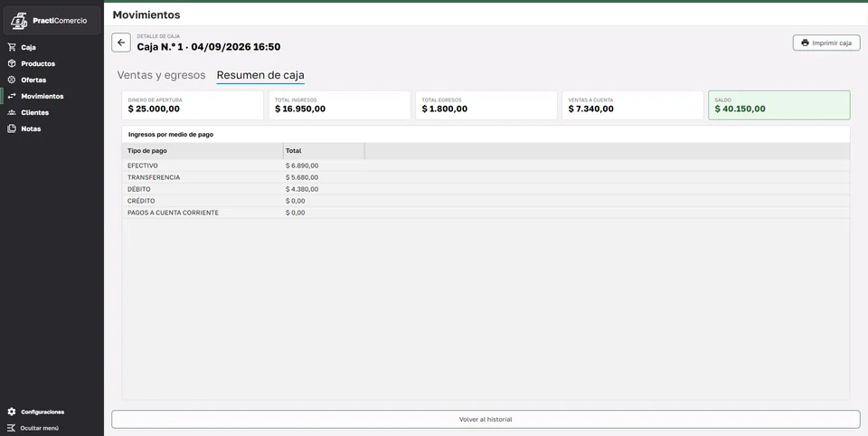Click the gear icon for Configuraciones

[x=12, y=412]
